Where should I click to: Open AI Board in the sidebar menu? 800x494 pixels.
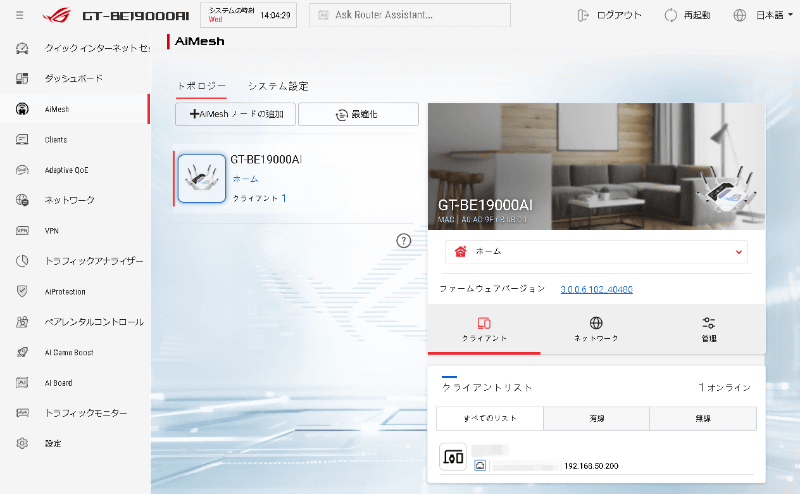[x=58, y=383]
